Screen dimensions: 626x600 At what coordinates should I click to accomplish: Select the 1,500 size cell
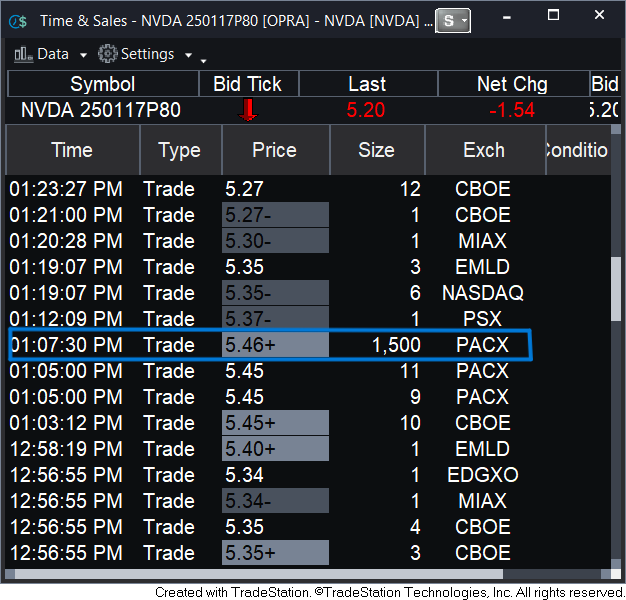(396, 345)
